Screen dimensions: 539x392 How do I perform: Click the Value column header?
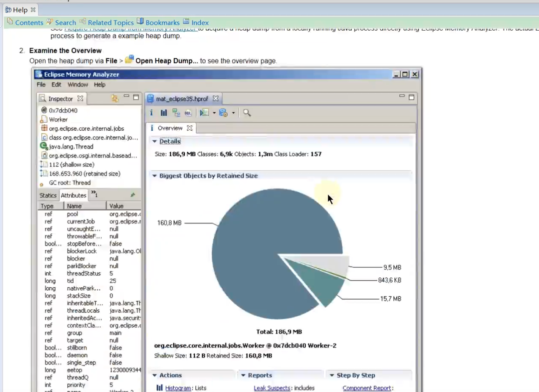pos(124,206)
